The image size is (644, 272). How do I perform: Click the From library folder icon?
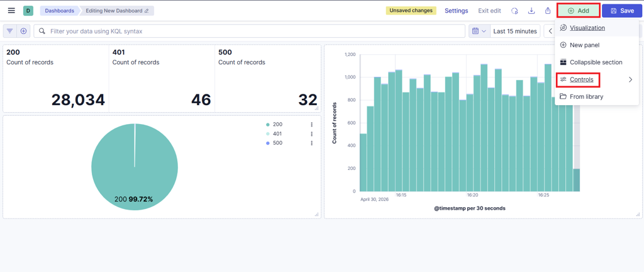click(563, 97)
